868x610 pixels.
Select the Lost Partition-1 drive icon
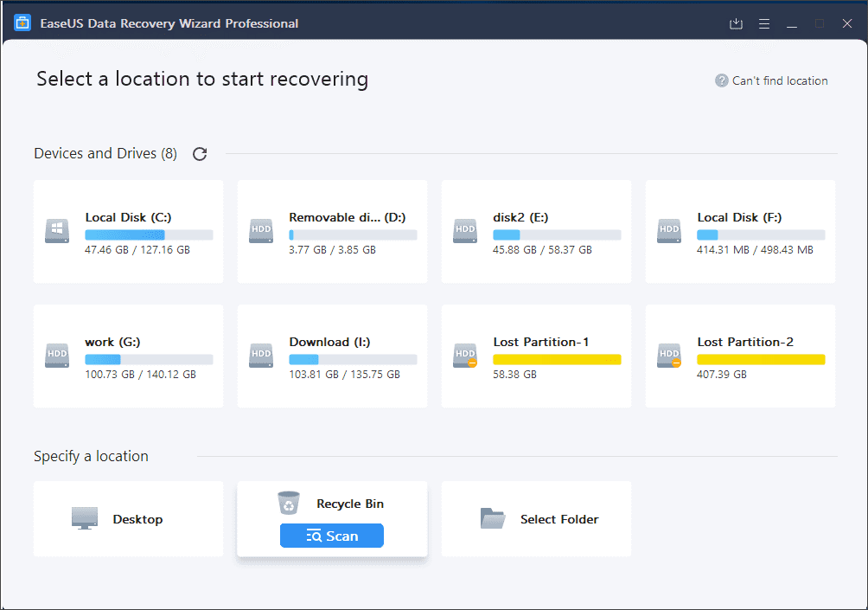465,356
